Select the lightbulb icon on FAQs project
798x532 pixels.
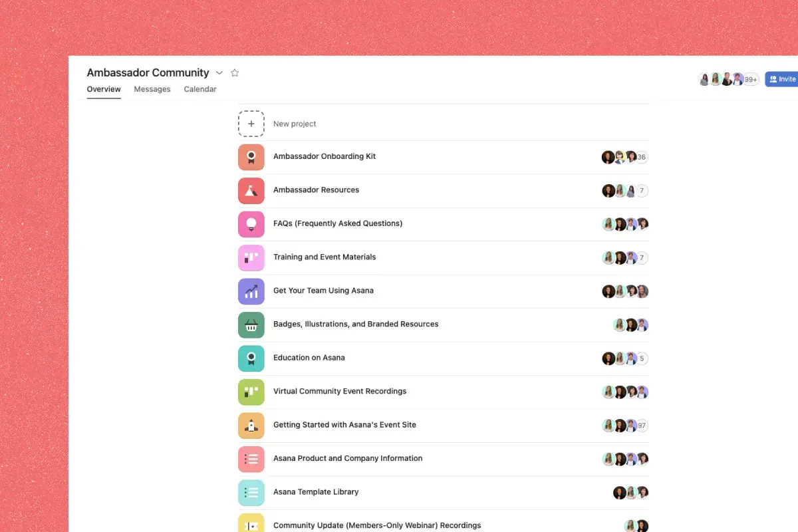click(x=251, y=224)
